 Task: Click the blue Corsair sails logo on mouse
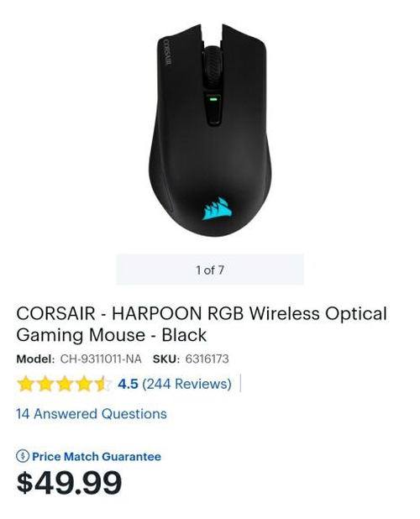pyautogui.click(x=217, y=209)
